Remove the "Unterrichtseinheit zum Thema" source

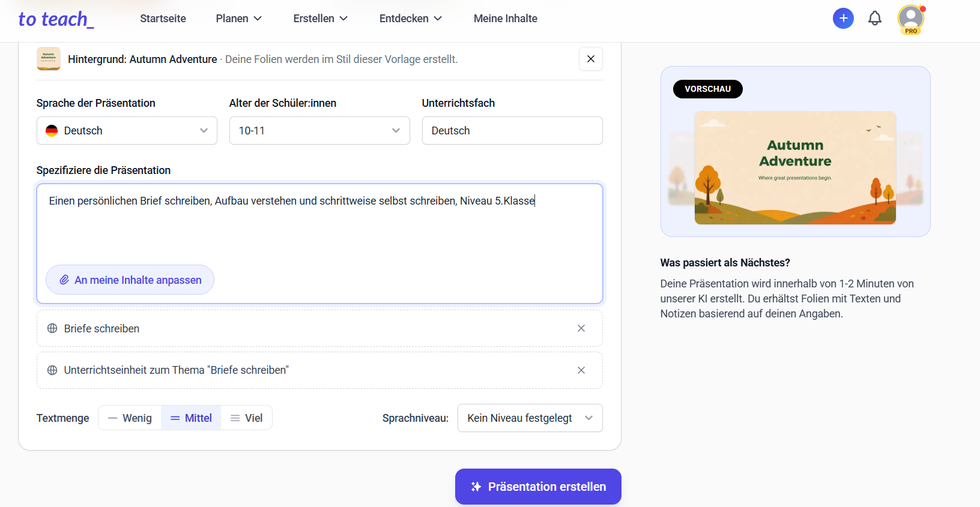pyautogui.click(x=581, y=370)
